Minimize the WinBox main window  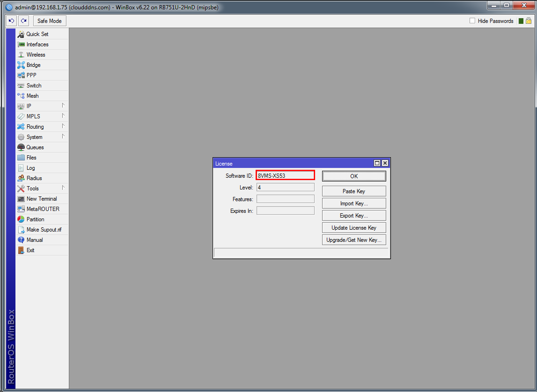point(493,6)
